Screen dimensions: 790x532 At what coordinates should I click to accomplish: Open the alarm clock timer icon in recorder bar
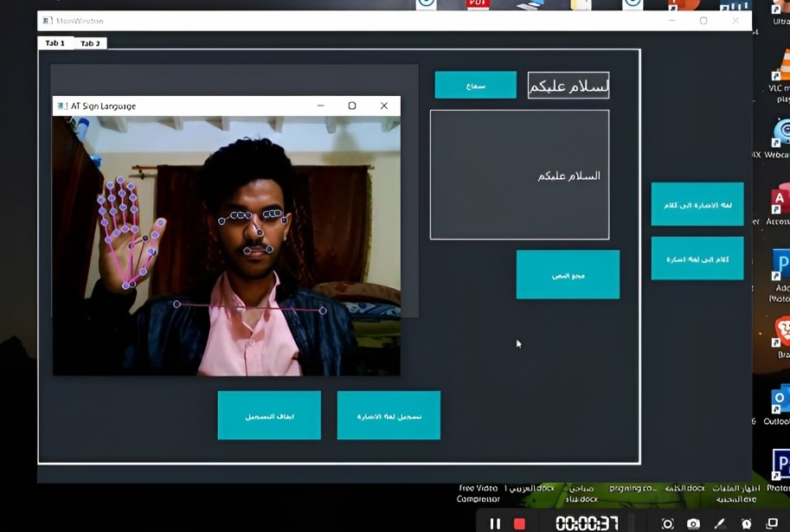point(746,524)
